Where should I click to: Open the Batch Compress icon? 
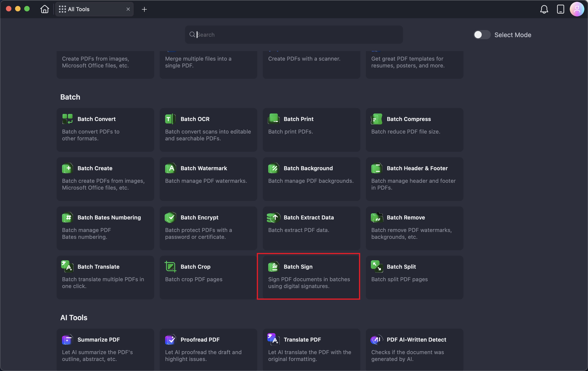pos(377,119)
